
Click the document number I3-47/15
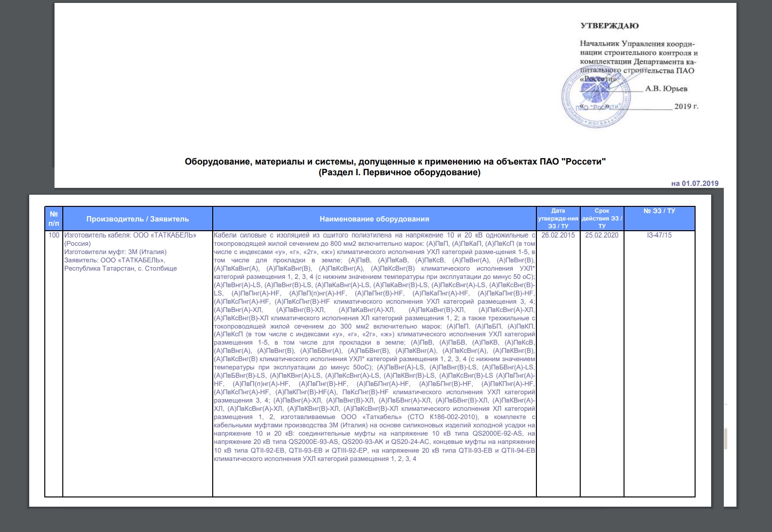[x=659, y=235]
